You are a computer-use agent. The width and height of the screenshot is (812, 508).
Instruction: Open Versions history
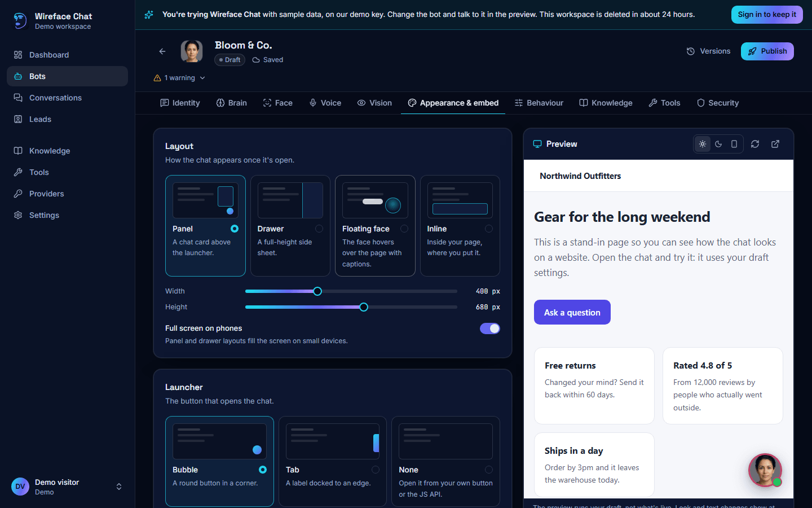coord(708,51)
